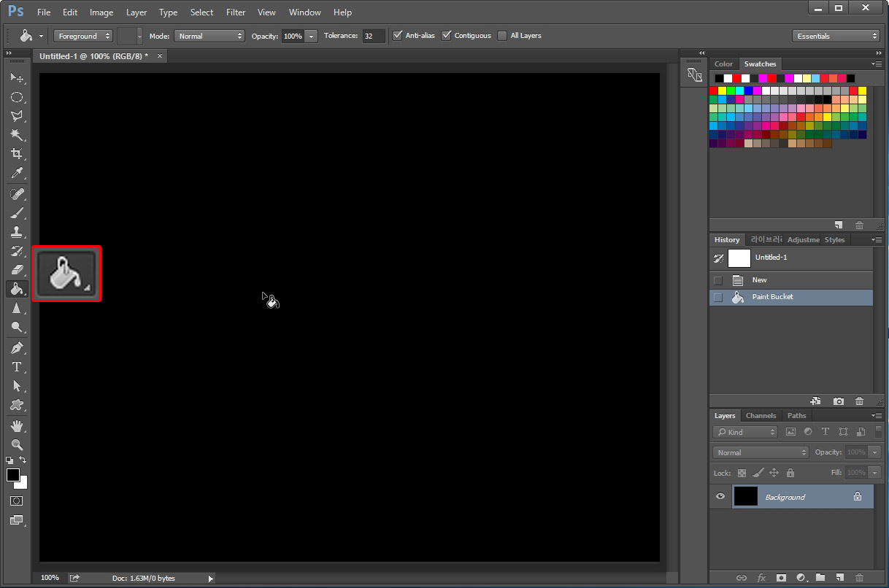Create new swatch of foreground color
The height and width of the screenshot is (588, 889).
839,225
